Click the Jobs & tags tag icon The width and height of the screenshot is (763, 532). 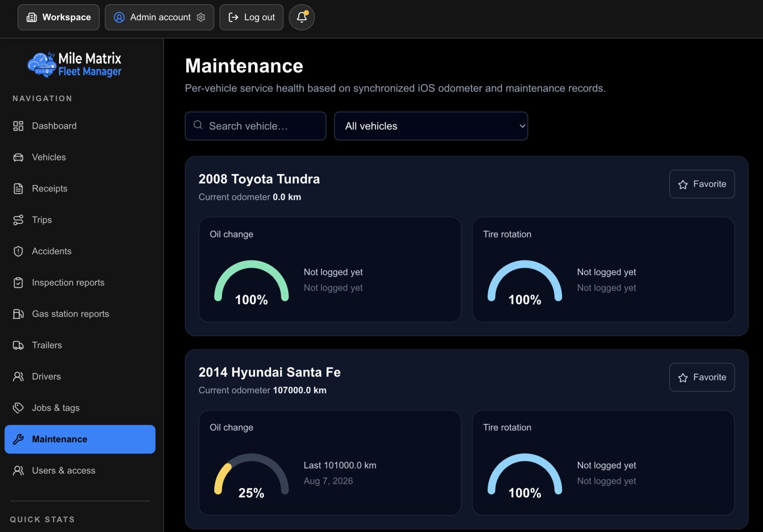coord(18,408)
